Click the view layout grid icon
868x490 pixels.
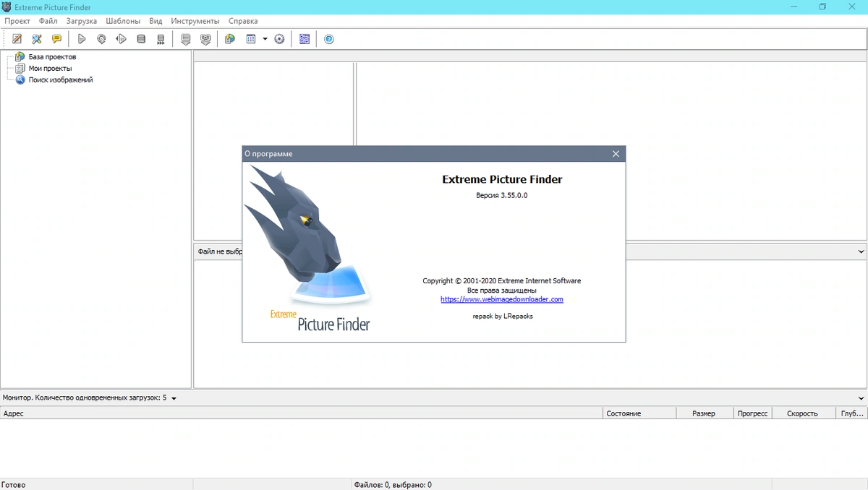click(251, 39)
